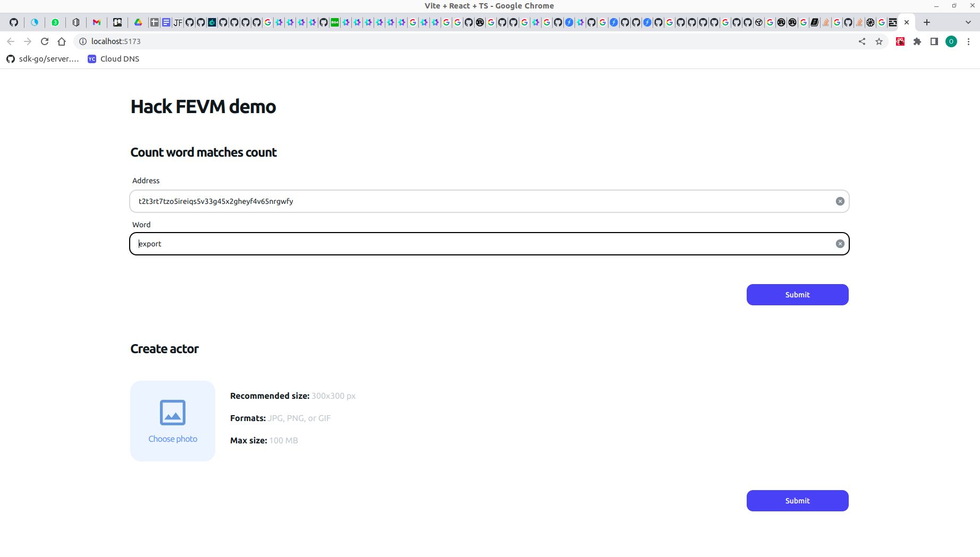Viewport: 980px width, 557px height.
Task: Switch to the Google Drive tab
Action: 138,22
